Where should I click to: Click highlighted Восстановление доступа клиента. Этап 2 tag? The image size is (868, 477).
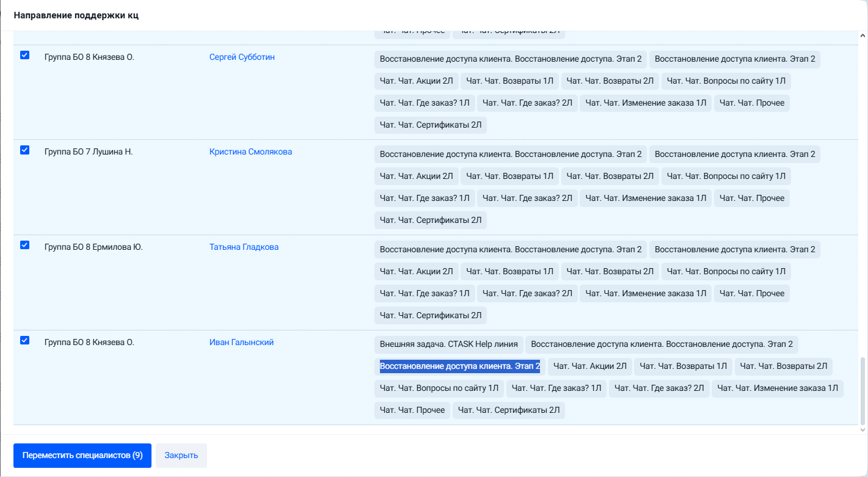[460, 366]
